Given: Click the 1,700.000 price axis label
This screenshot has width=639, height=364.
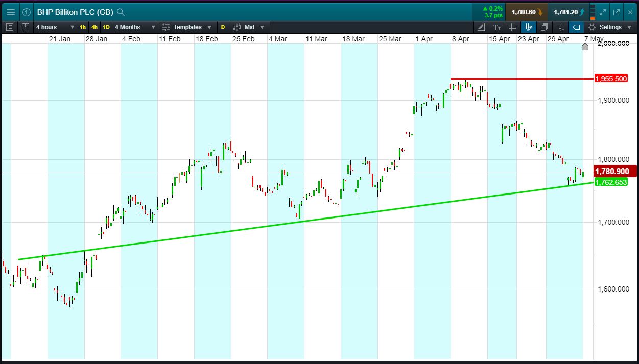Looking at the screenshot, I should 613,223.
